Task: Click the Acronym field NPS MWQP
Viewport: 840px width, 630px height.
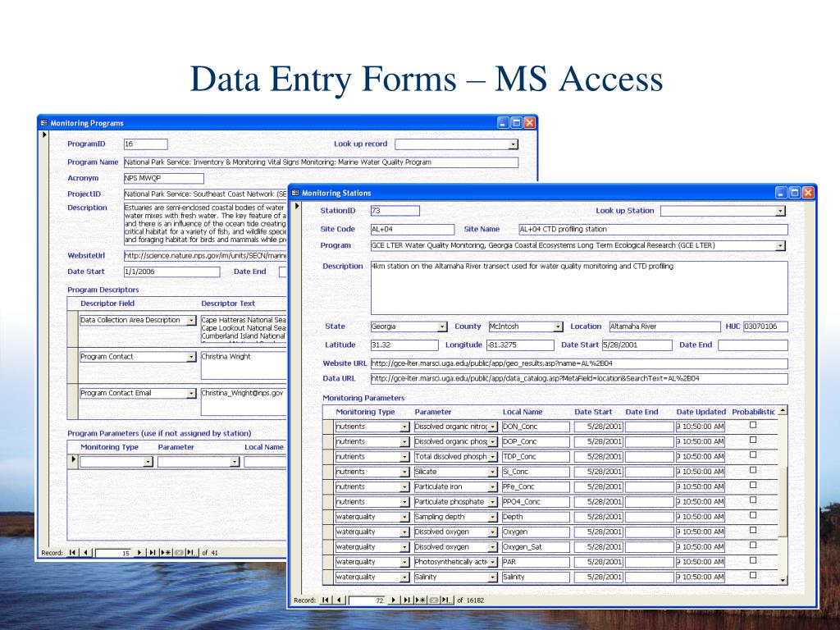Action: [163, 178]
